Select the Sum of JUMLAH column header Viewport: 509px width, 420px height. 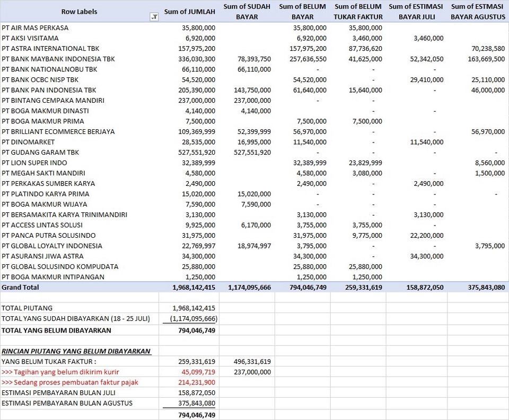tap(190, 12)
